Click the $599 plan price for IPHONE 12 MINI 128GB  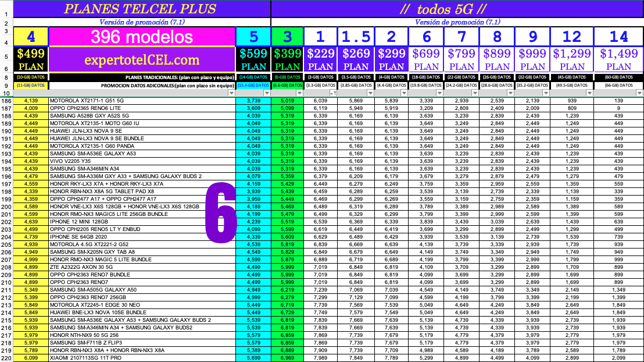tap(253, 222)
